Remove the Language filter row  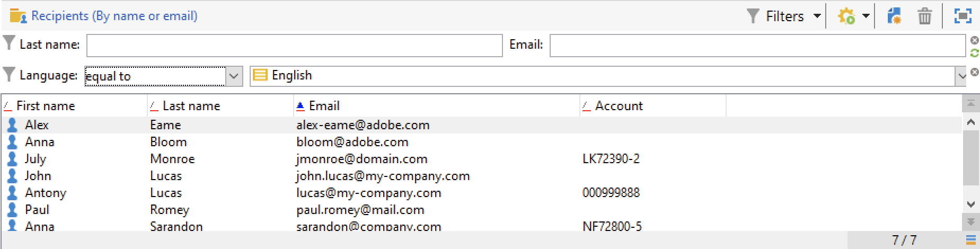(x=974, y=72)
